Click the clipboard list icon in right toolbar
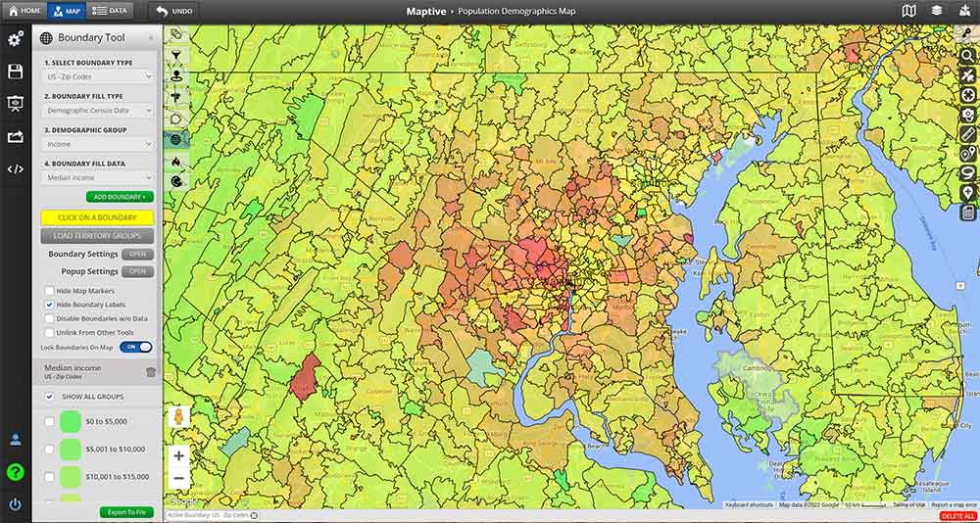Viewport: 980px width, 523px height. click(x=968, y=214)
